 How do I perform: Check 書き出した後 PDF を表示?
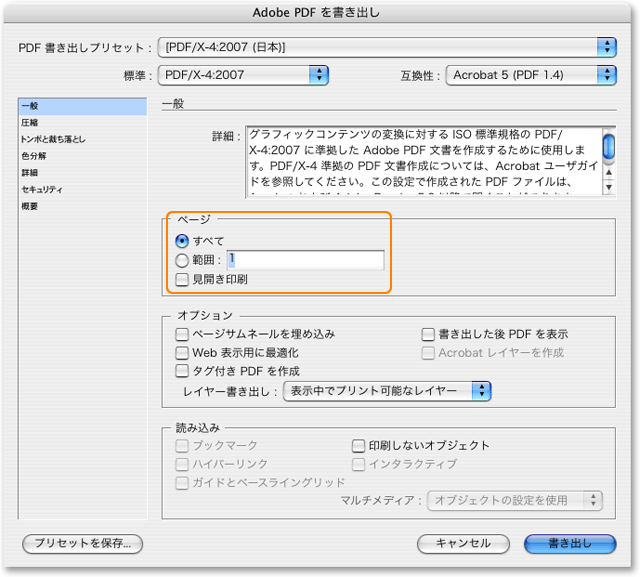pos(428,334)
